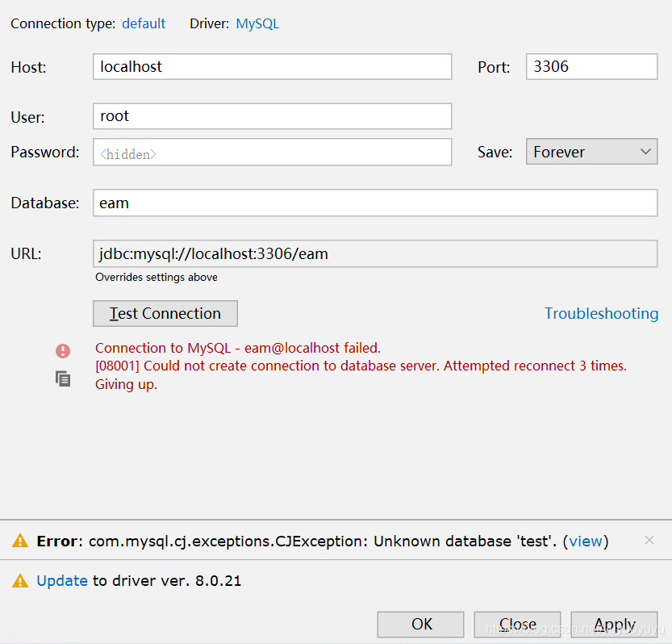
Task: Click the view link in the error message
Action: click(x=586, y=541)
